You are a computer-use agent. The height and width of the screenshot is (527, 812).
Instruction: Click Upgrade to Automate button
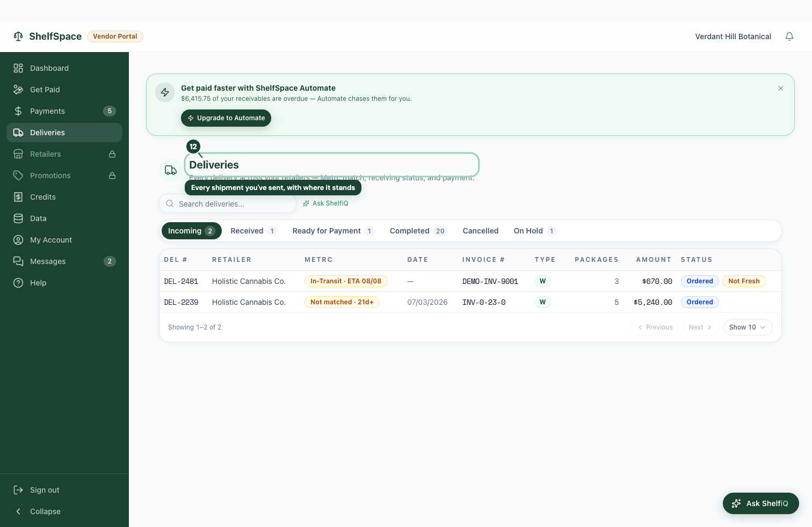(x=226, y=118)
